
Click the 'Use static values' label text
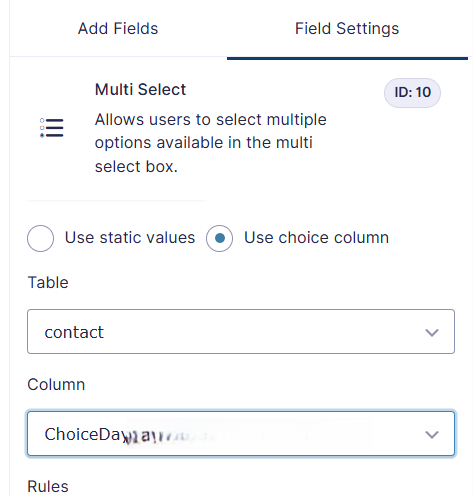[130, 238]
